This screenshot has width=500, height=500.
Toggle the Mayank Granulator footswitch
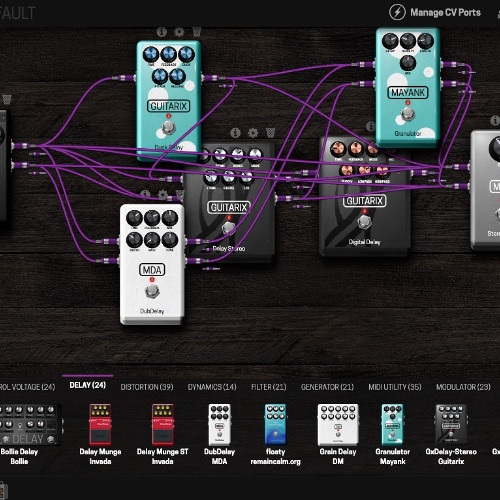pyautogui.click(x=407, y=114)
